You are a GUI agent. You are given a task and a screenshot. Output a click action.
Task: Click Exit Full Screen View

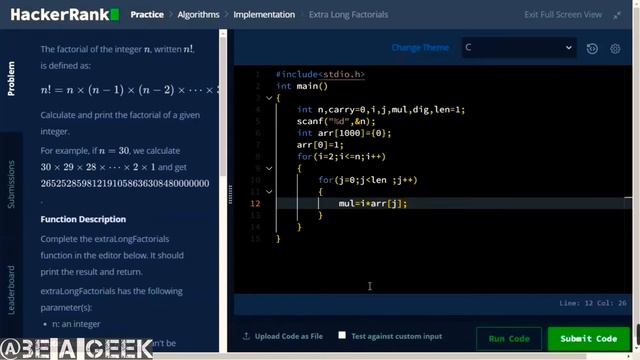(x=563, y=15)
